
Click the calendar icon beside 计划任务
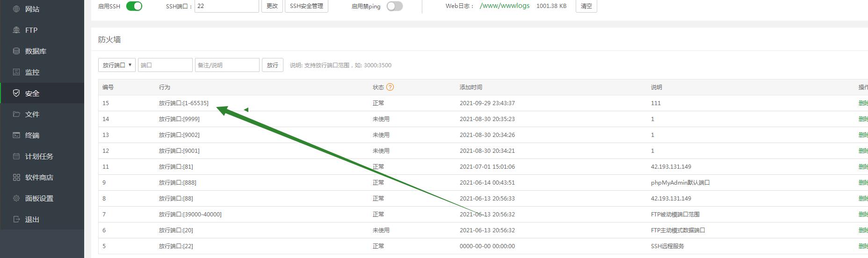point(16,156)
